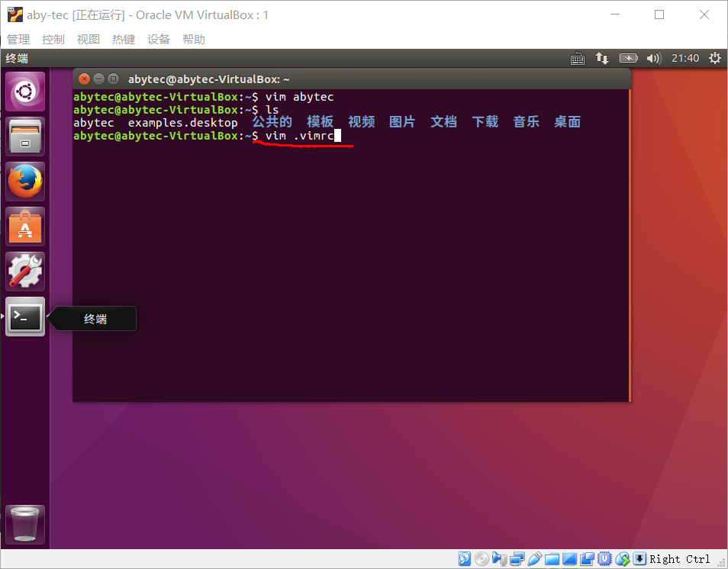Open the Trash in launcher
728x569 pixels.
pos(25,525)
